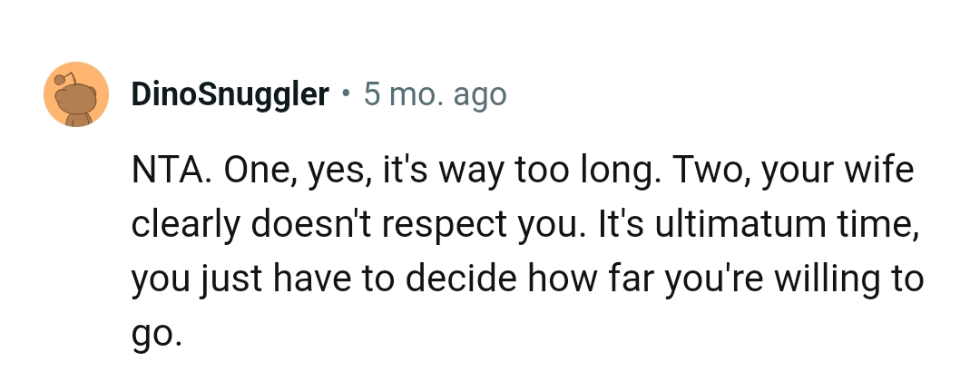Screen dimensions: 980x382
Task: Open the DinoSnuggler username profile link
Action: 230,93
